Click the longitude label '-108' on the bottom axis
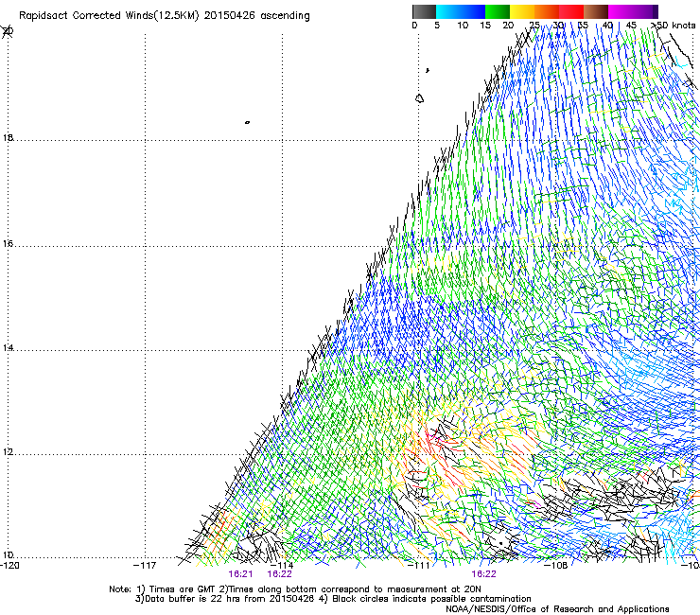The image size is (700, 615). pyautogui.click(x=555, y=566)
